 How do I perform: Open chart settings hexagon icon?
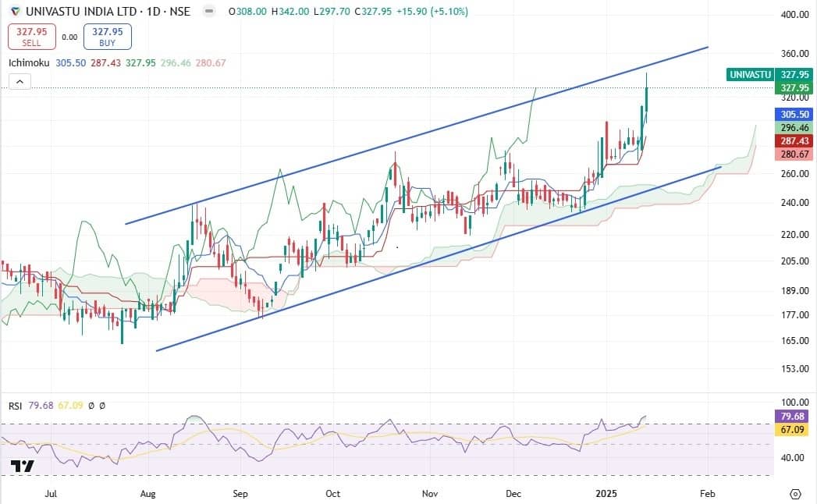coord(795,494)
